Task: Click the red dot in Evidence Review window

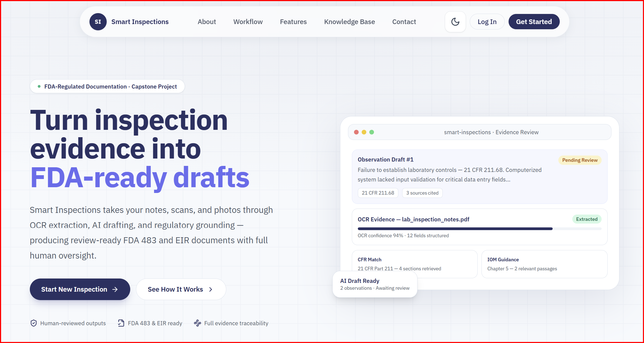Action: click(x=356, y=132)
